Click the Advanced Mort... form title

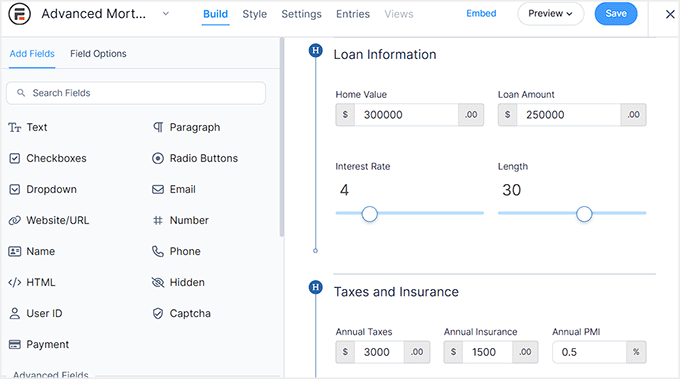click(94, 14)
